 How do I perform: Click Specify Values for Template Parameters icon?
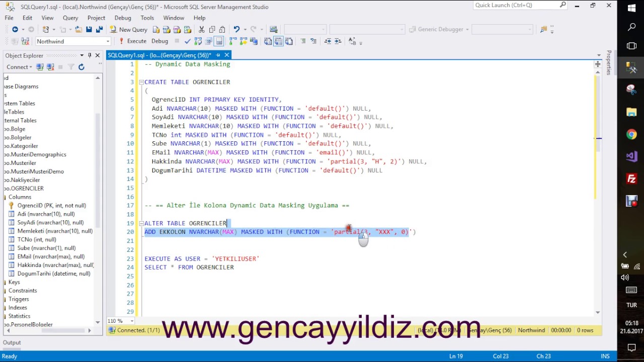click(352, 41)
